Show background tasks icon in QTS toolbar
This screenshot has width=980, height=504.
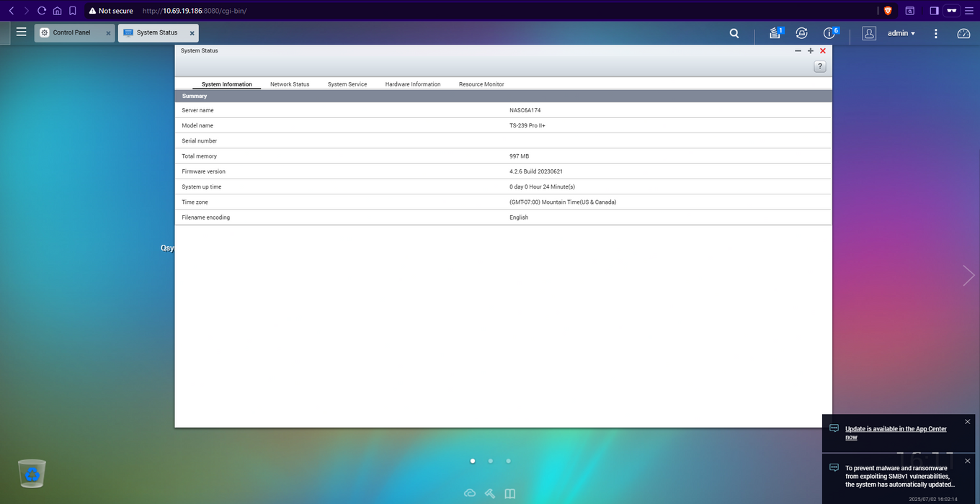(775, 33)
